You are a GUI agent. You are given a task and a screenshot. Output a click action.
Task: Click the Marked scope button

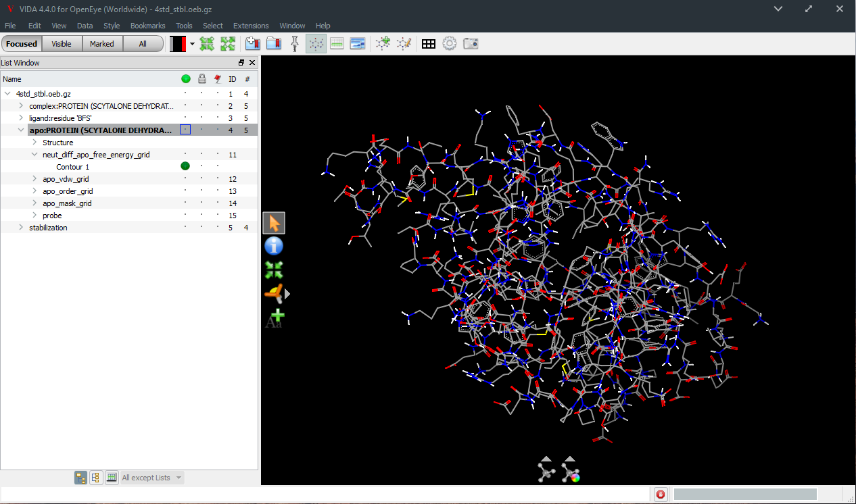[102, 44]
